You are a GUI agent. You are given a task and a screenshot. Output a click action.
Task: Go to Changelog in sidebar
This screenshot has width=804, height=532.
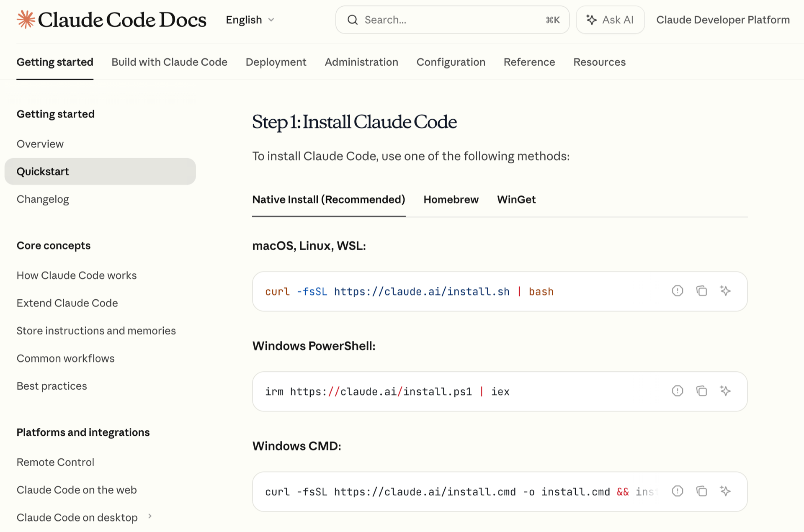tap(43, 199)
